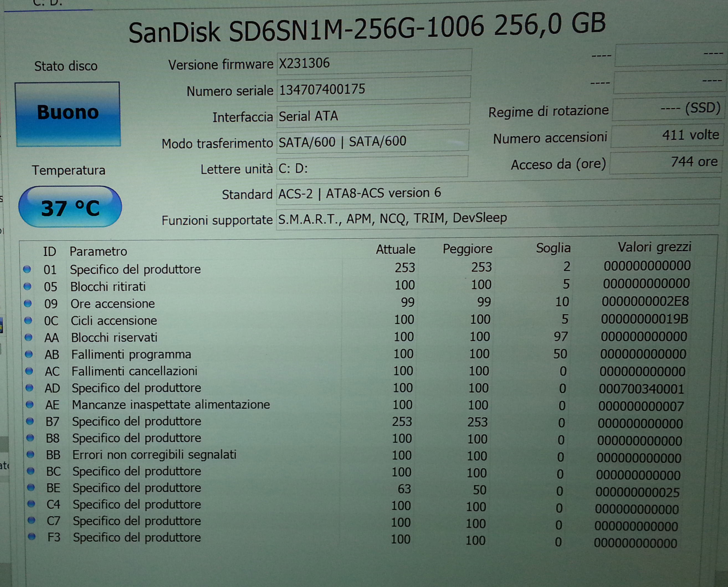The width and height of the screenshot is (728, 587).
Task: Select the Fallimenti cancellazioni row text
Action: pos(134,371)
